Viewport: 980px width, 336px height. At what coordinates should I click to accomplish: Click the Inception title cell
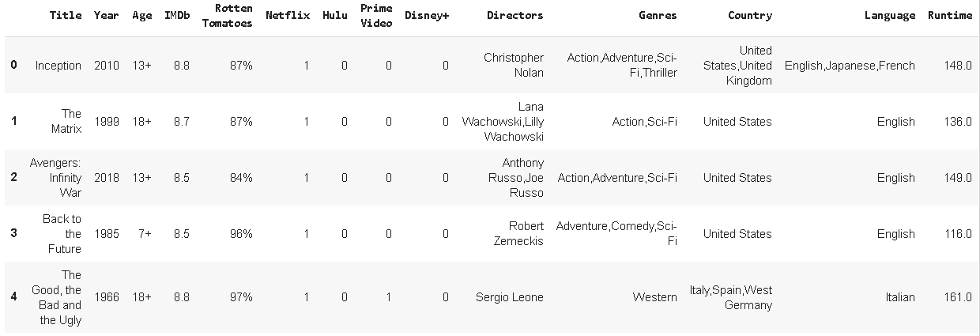[x=58, y=66]
